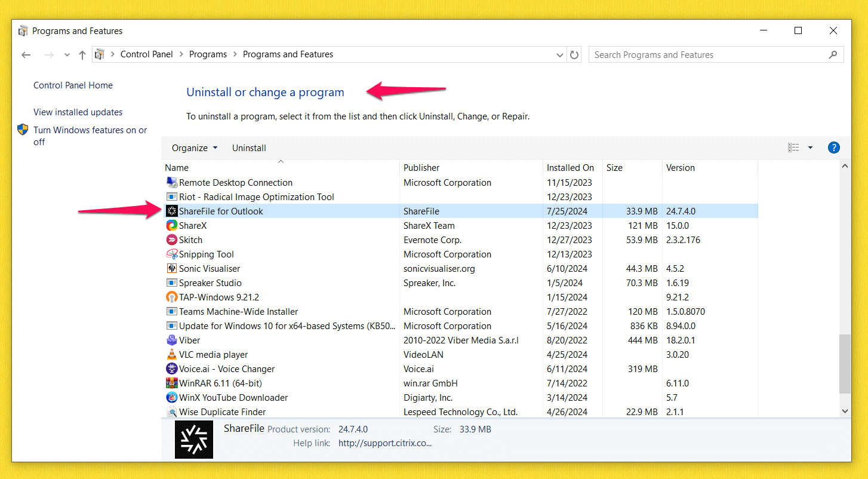Viewport: 868px width, 479px height.
Task: Sort by the Installed On column header
Action: click(x=573, y=168)
